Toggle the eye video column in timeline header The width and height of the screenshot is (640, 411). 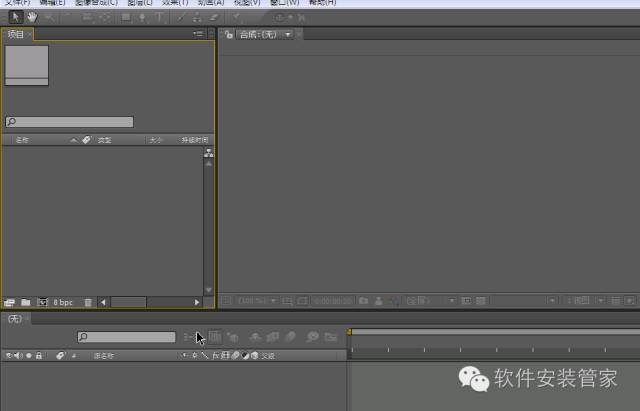point(9,355)
